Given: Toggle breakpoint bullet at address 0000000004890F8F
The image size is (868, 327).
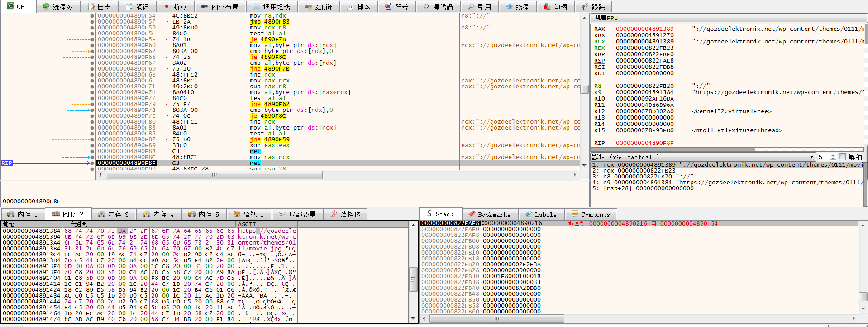Looking at the screenshot, I should pyautogui.click(x=92, y=163).
